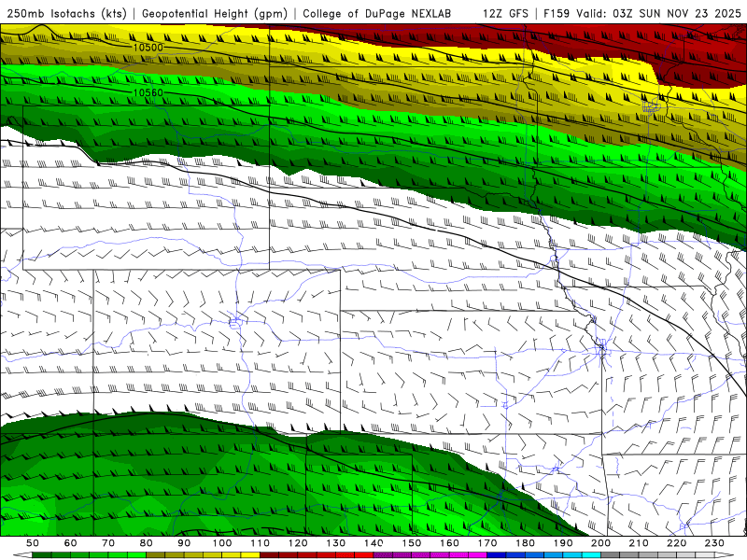This screenshot has height=560, width=747.
Task: Click the "250mb Isotachs (kts)" title text
Action: [66, 13]
